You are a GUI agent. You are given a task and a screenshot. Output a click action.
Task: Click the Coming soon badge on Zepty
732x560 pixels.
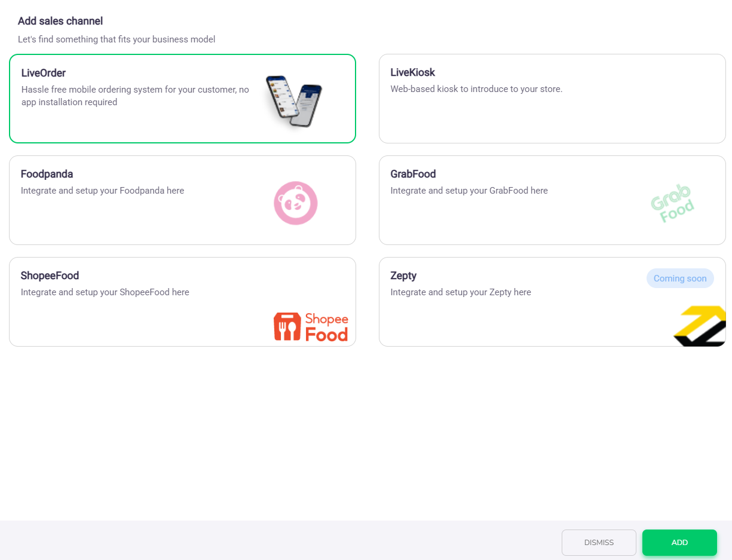click(x=680, y=279)
